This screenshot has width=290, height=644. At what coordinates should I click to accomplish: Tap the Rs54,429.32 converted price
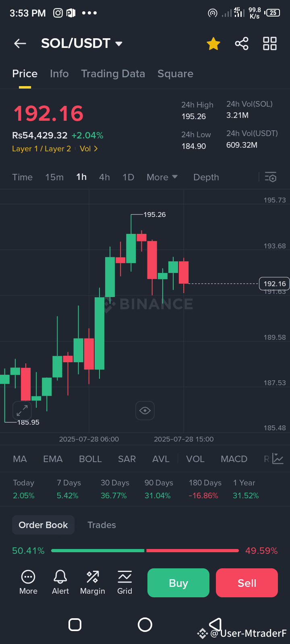(40, 135)
